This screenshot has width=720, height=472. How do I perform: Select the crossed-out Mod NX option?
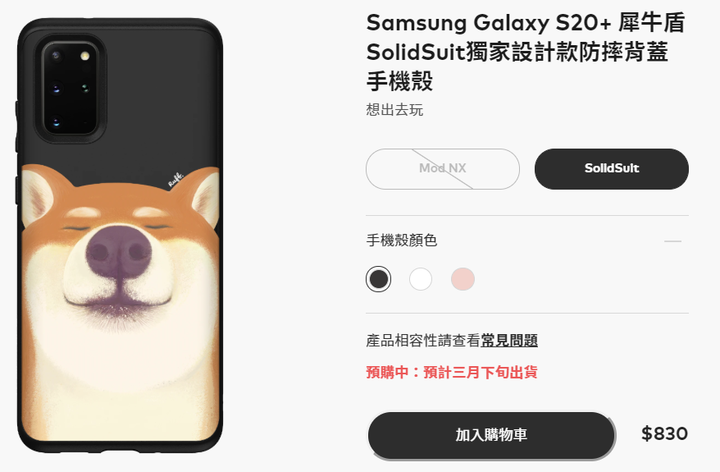coord(443,169)
